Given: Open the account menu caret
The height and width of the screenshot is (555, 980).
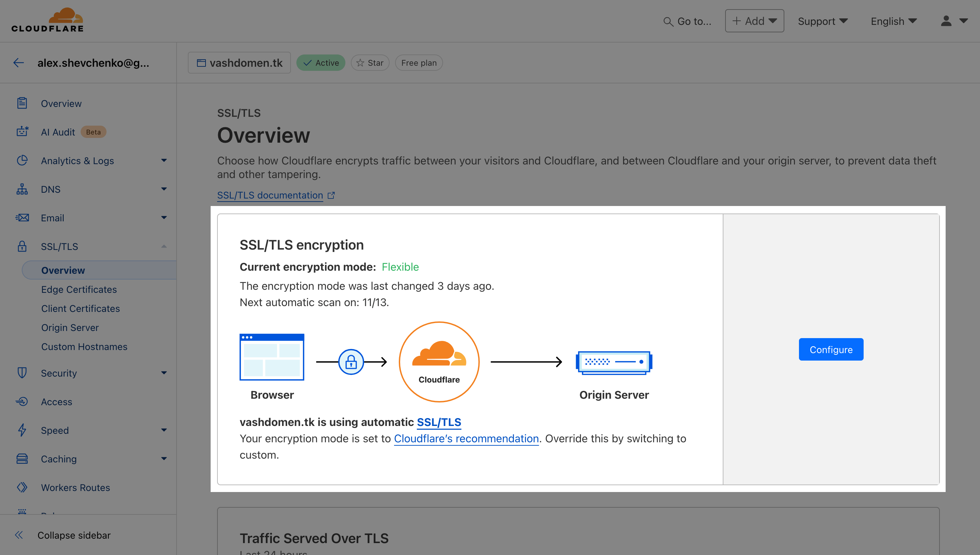Looking at the screenshot, I should click(x=964, y=21).
